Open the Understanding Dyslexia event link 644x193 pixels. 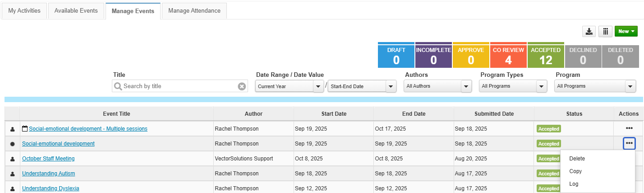pyautogui.click(x=51, y=188)
